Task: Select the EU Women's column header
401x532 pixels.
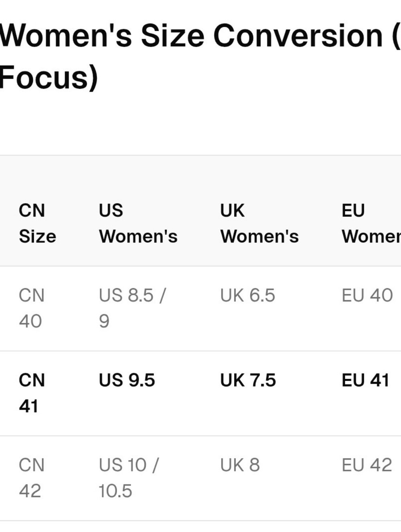Action: [371, 223]
